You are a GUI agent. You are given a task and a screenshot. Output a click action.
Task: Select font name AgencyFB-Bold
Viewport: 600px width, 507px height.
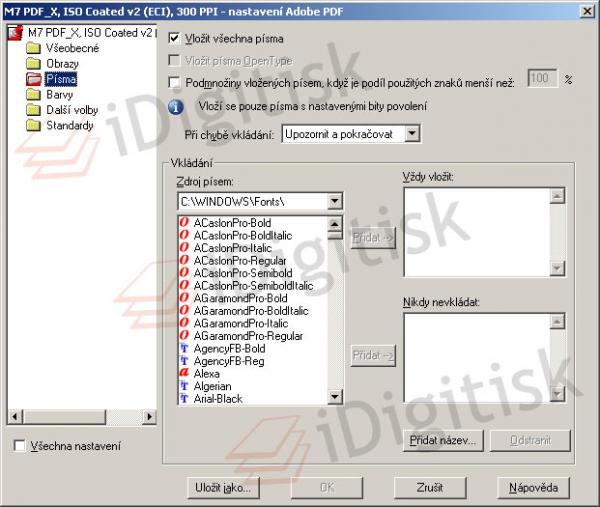(x=230, y=349)
